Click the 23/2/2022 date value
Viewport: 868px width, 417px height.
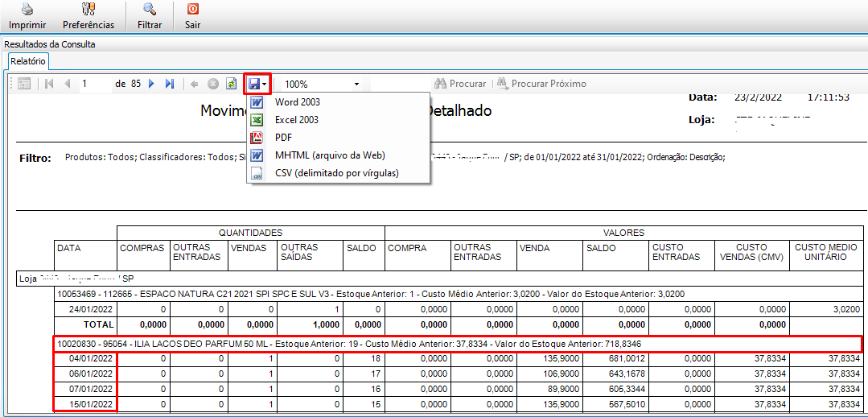[x=758, y=97]
